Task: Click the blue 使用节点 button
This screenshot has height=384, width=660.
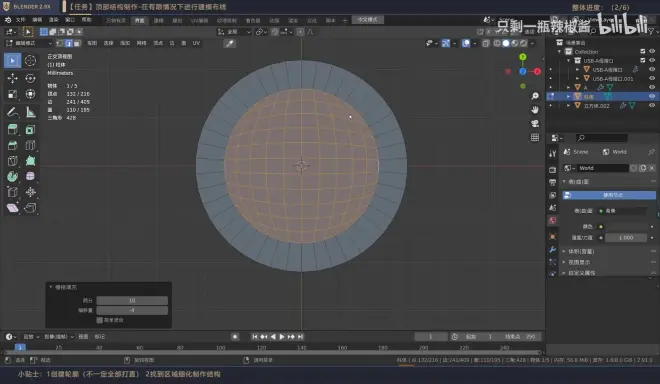Action: [x=609, y=195]
